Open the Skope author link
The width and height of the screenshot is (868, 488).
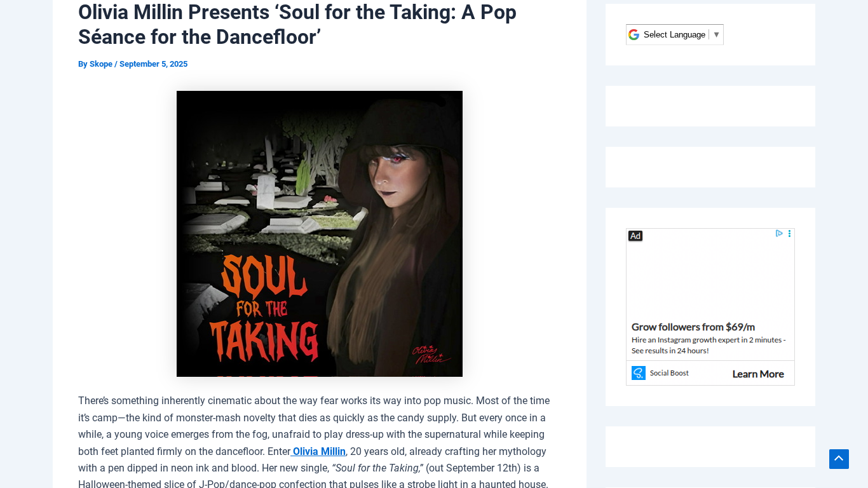coord(101,64)
